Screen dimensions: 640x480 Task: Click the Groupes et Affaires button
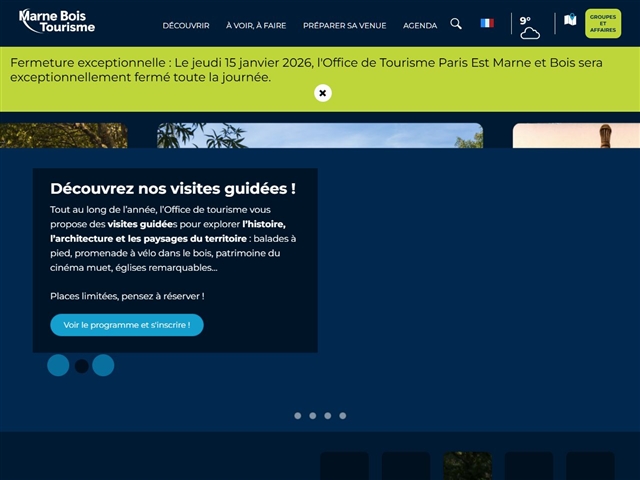603,23
